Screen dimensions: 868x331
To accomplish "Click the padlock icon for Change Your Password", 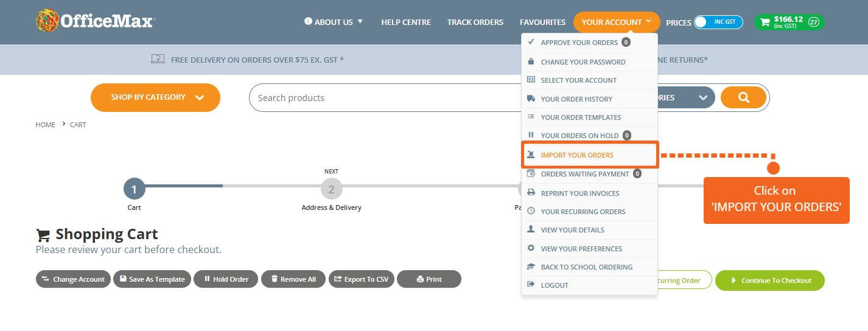I will click(x=531, y=61).
